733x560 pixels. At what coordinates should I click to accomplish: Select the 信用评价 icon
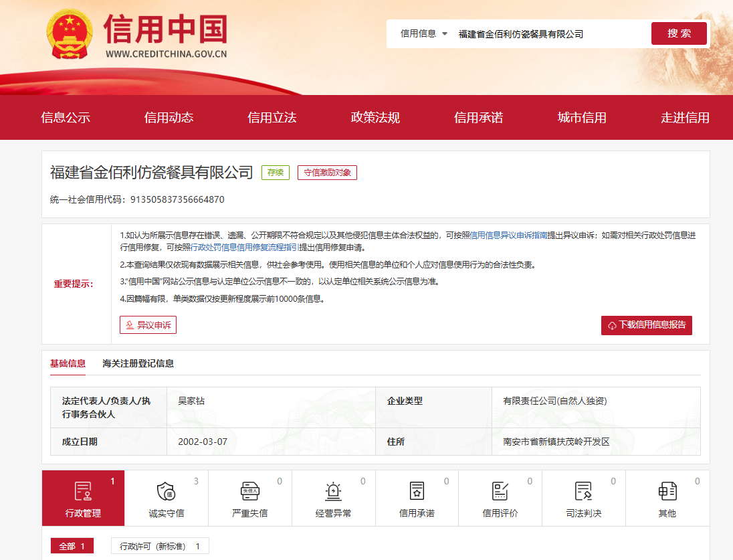pyautogui.click(x=500, y=492)
